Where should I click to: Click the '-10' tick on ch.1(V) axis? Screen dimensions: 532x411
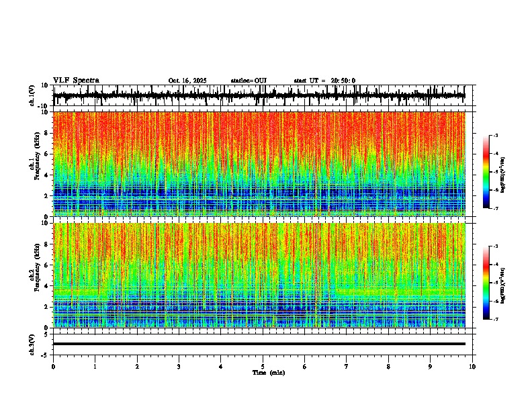(x=44, y=105)
